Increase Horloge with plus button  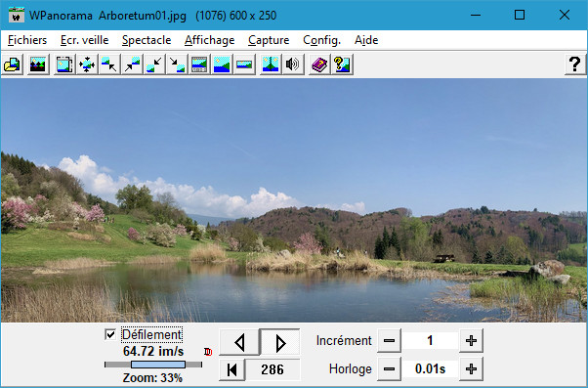pos(471,369)
